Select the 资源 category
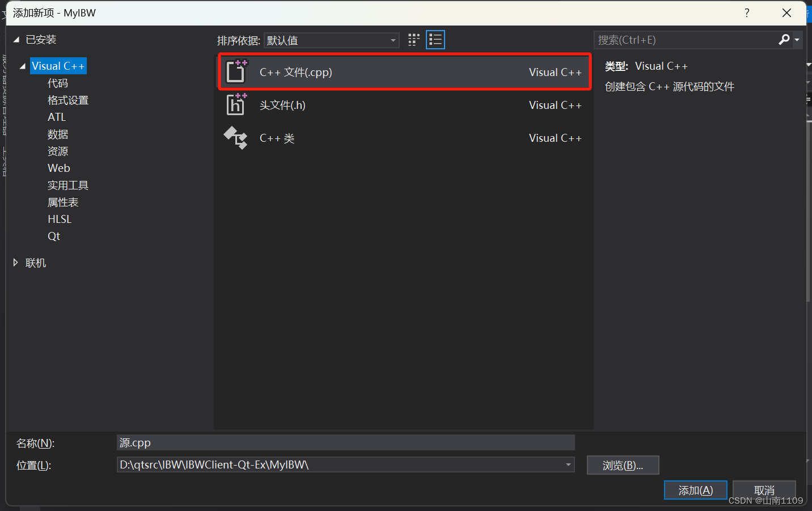The height and width of the screenshot is (511, 812). click(58, 151)
